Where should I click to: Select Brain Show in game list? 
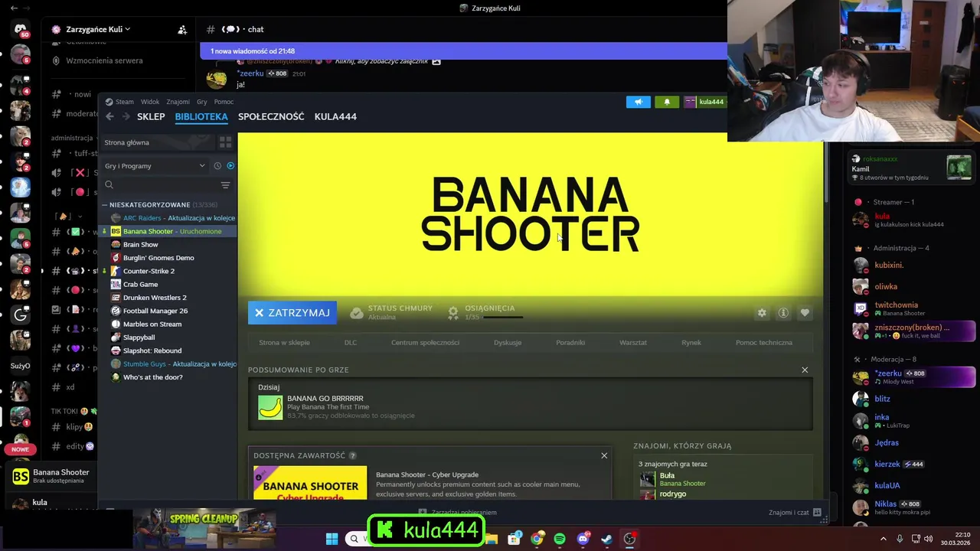(168, 245)
